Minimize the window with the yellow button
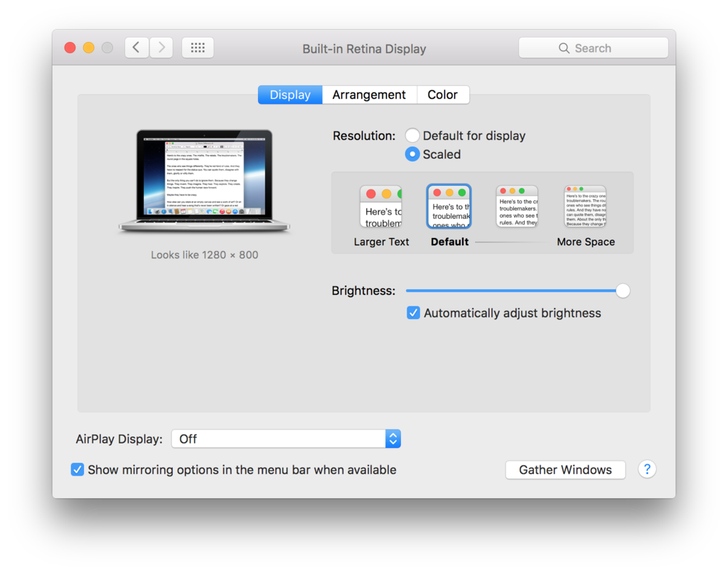Image resolution: width=728 pixels, height=573 pixels. click(x=89, y=48)
